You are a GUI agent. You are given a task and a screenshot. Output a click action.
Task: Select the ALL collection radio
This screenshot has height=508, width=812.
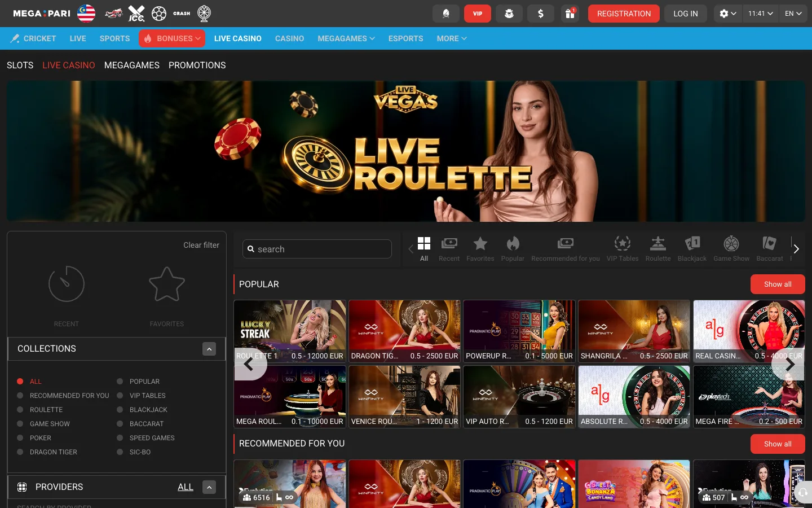click(x=29, y=382)
